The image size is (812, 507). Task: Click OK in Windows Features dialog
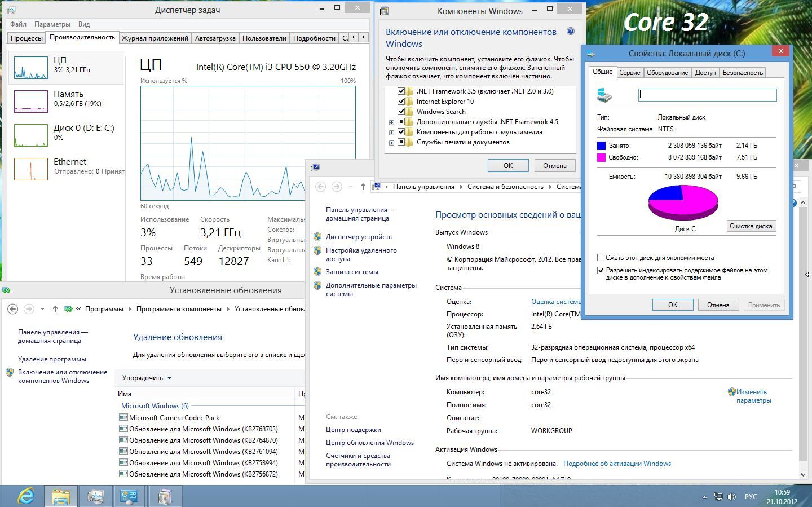[x=508, y=166]
